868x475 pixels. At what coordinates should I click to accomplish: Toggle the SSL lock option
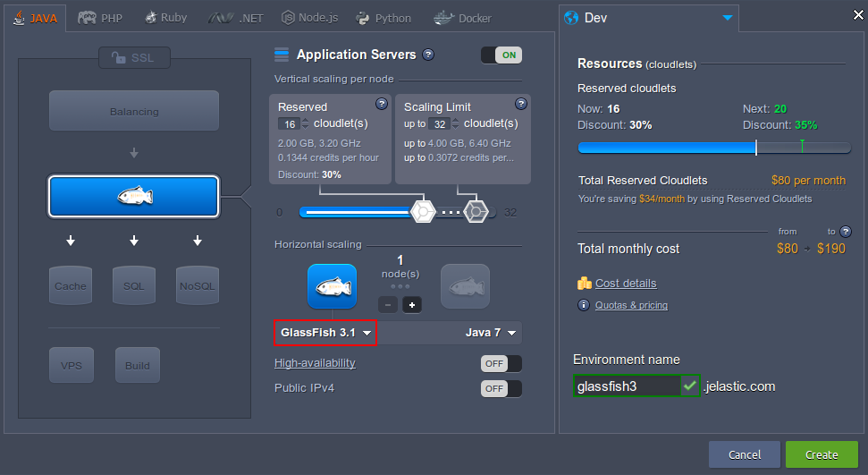pyautogui.click(x=134, y=57)
